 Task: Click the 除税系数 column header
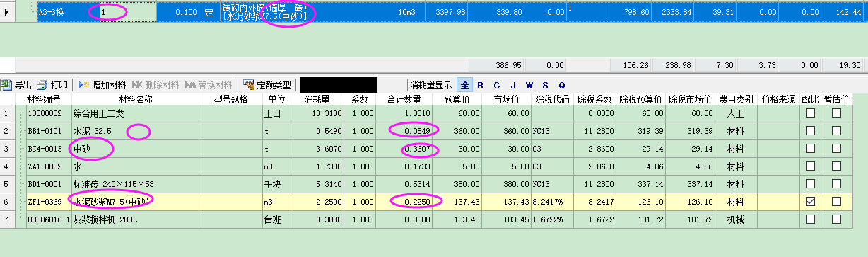594,99
